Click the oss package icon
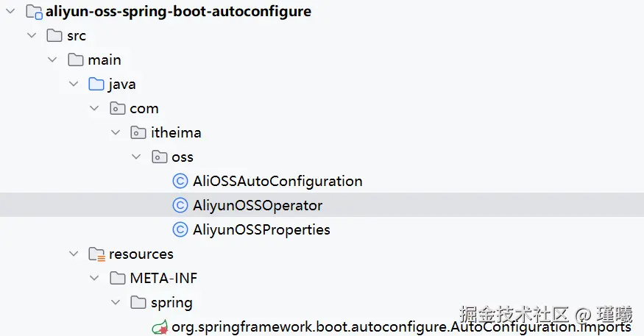Image resolution: width=644 pixels, height=336 pixels. [160, 157]
